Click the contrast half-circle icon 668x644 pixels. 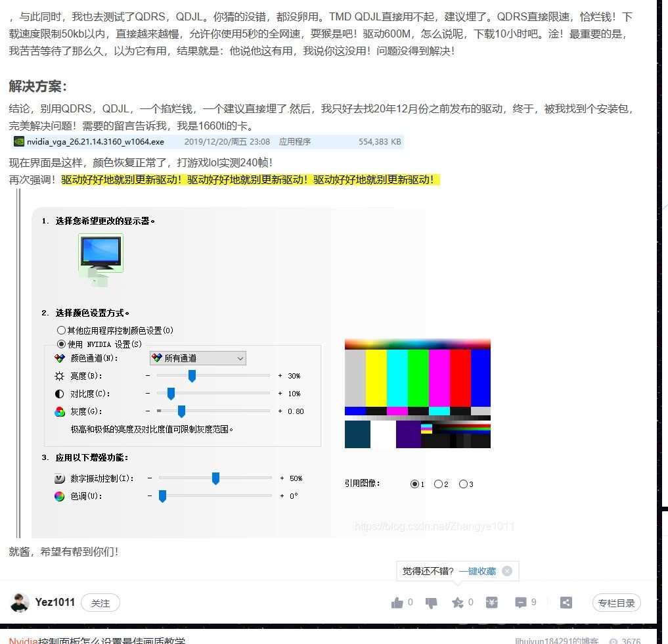point(60,394)
